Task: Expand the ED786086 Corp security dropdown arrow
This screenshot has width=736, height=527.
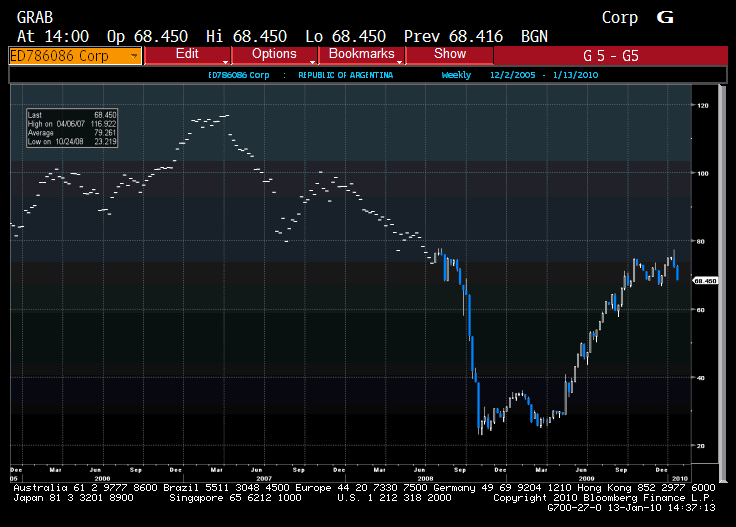Action: coord(134,56)
